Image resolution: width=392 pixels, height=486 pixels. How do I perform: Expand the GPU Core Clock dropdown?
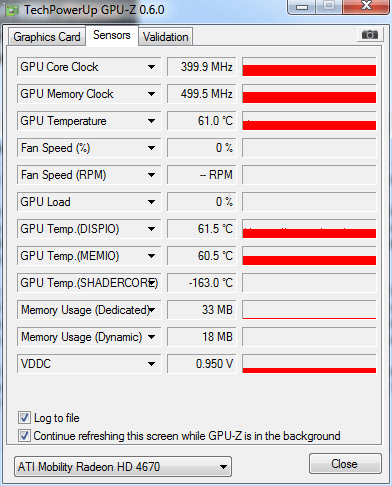pyautogui.click(x=151, y=67)
